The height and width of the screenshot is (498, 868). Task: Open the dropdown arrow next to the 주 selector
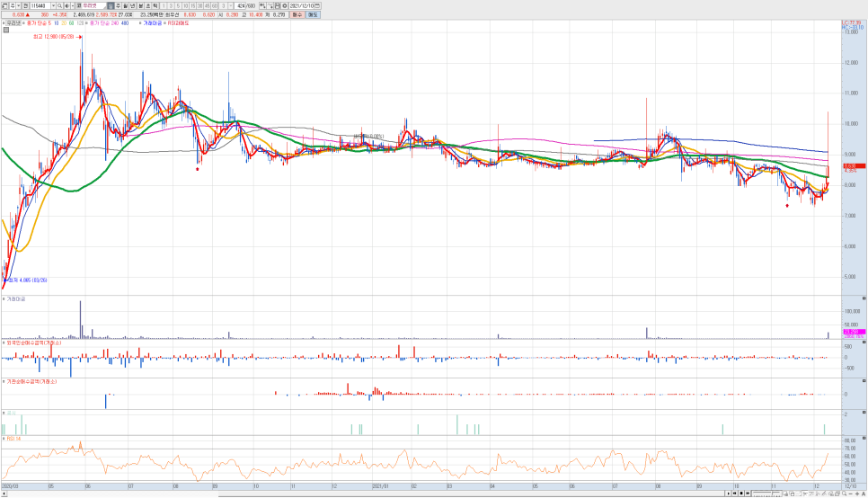(x=19, y=5)
